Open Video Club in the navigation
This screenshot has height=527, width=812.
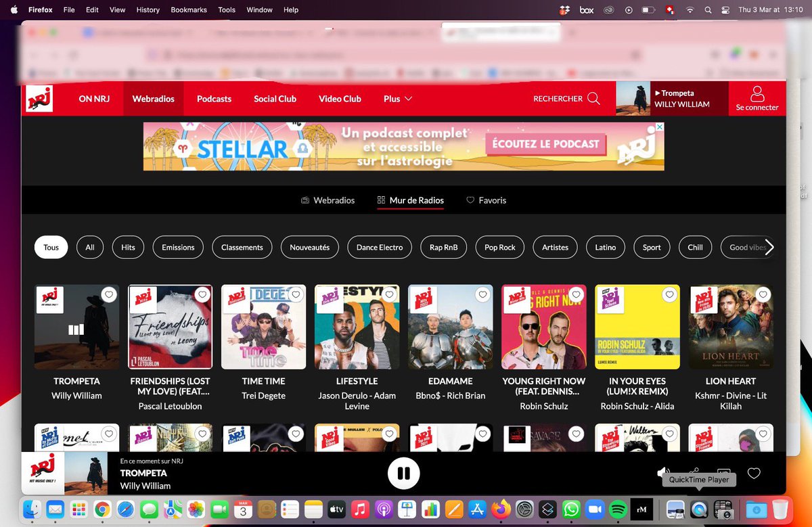tap(340, 99)
